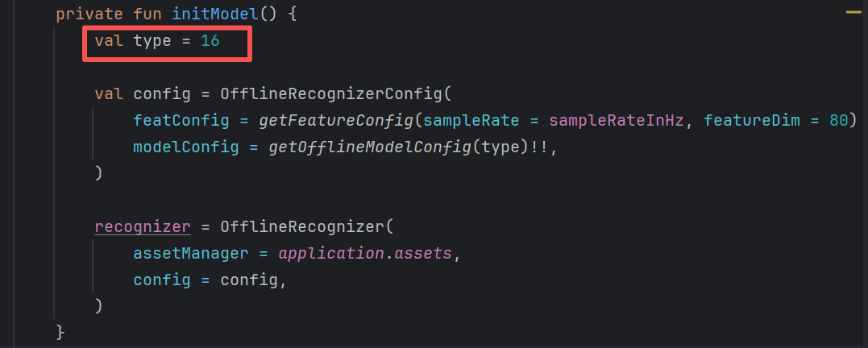Click the modelConfig named argument
This screenshot has height=348, width=868.
[x=186, y=147]
